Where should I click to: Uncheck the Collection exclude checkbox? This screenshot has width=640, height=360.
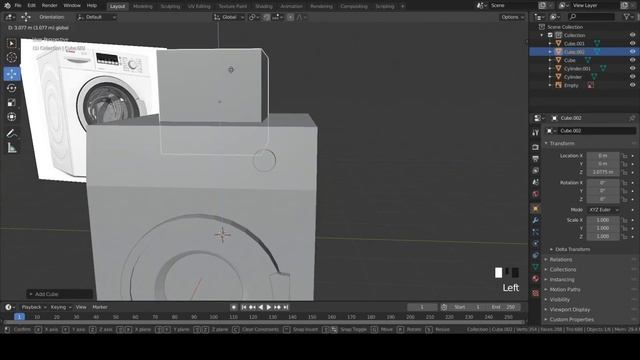pos(550,35)
